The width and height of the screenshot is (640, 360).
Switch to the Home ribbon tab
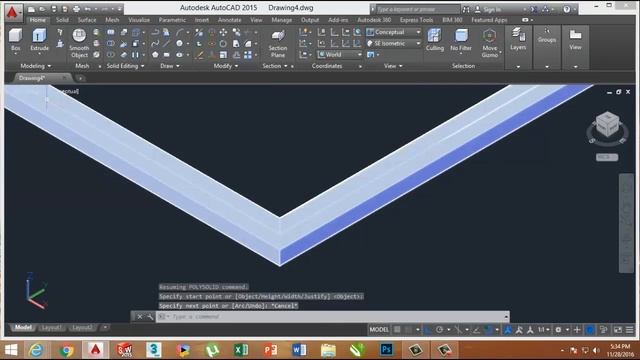coord(38,20)
